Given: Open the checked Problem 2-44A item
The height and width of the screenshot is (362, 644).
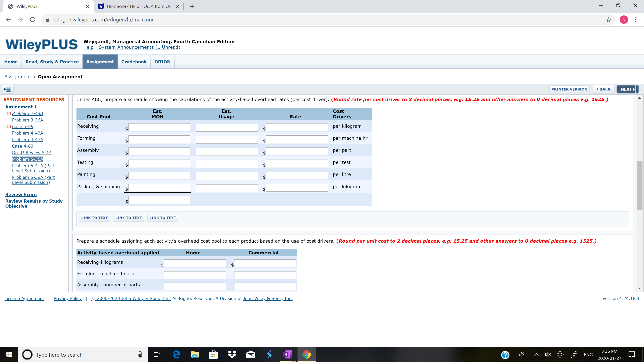Looking at the screenshot, I should tap(28, 113).
